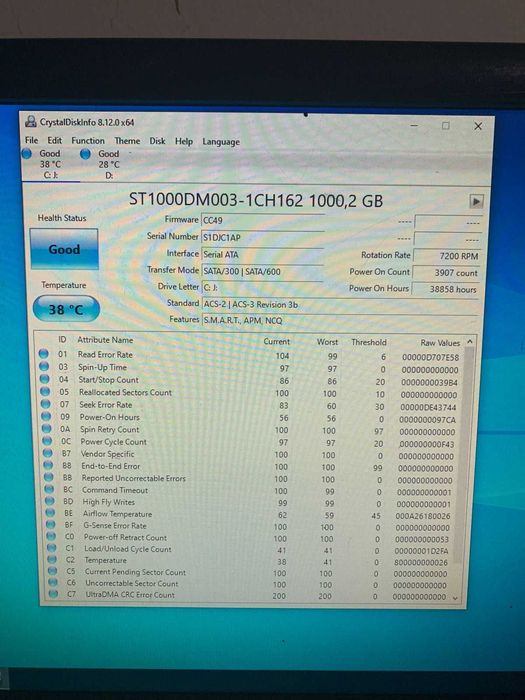Click the status icon of Command Timeout

(50, 489)
